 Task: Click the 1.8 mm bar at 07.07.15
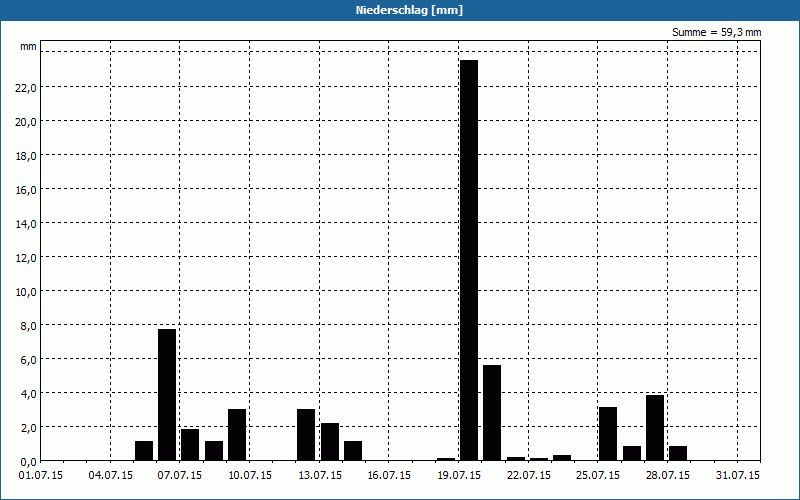point(190,444)
